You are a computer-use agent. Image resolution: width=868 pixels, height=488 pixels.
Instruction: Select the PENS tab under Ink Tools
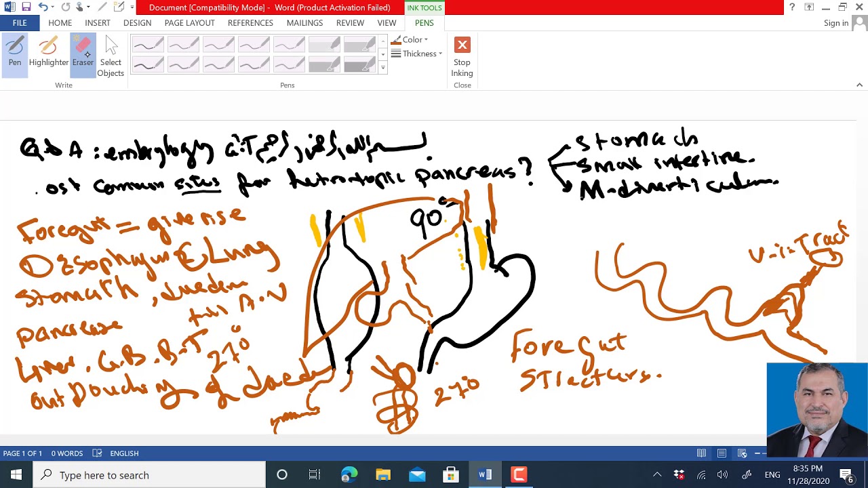[x=424, y=23]
